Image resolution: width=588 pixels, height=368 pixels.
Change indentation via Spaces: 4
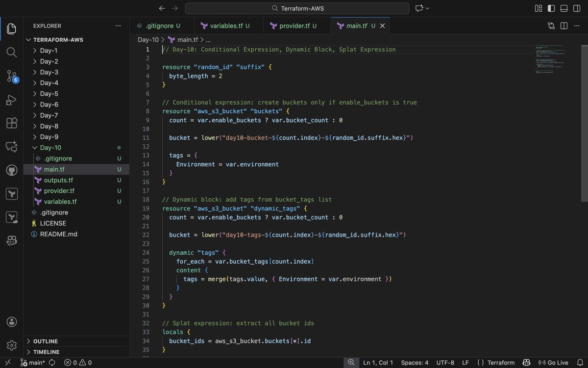click(415, 363)
